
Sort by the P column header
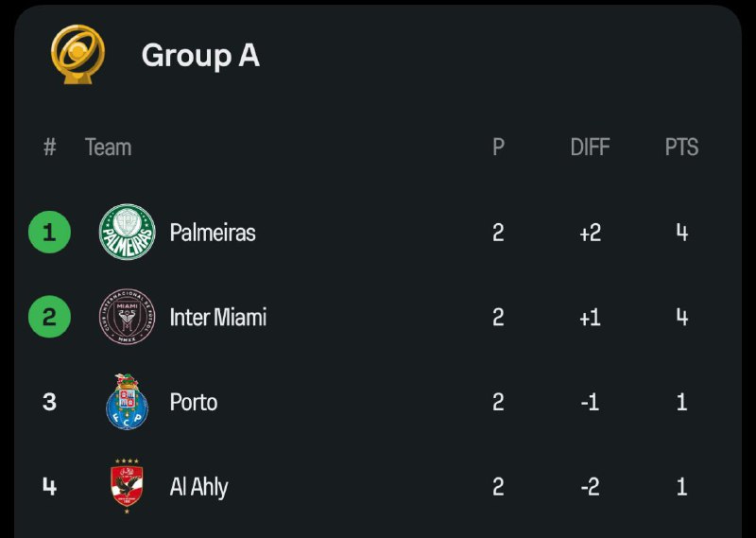tap(499, 148)
